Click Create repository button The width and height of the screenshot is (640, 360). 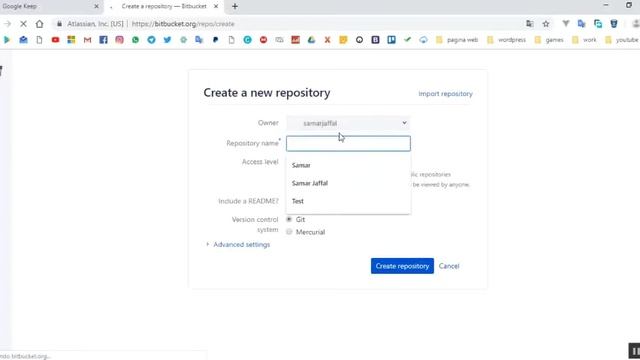coord(402,266)
